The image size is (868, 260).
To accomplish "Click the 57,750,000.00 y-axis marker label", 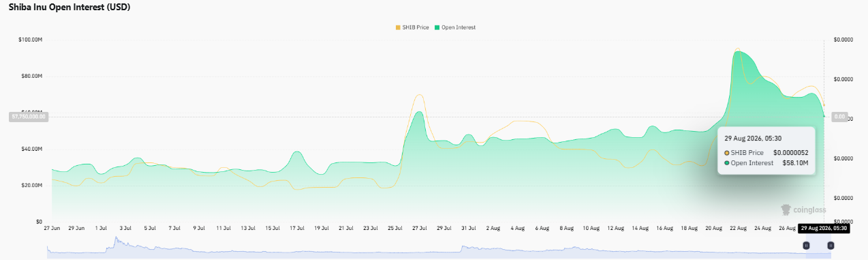I will coord(29,117).
